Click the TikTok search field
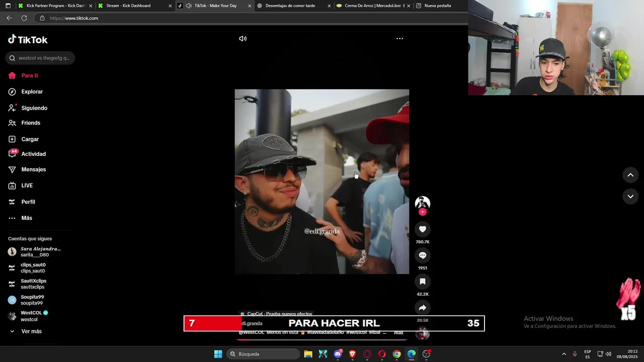Image resolution: width=644 pixels, height=362 pixels. click(40, 58)
